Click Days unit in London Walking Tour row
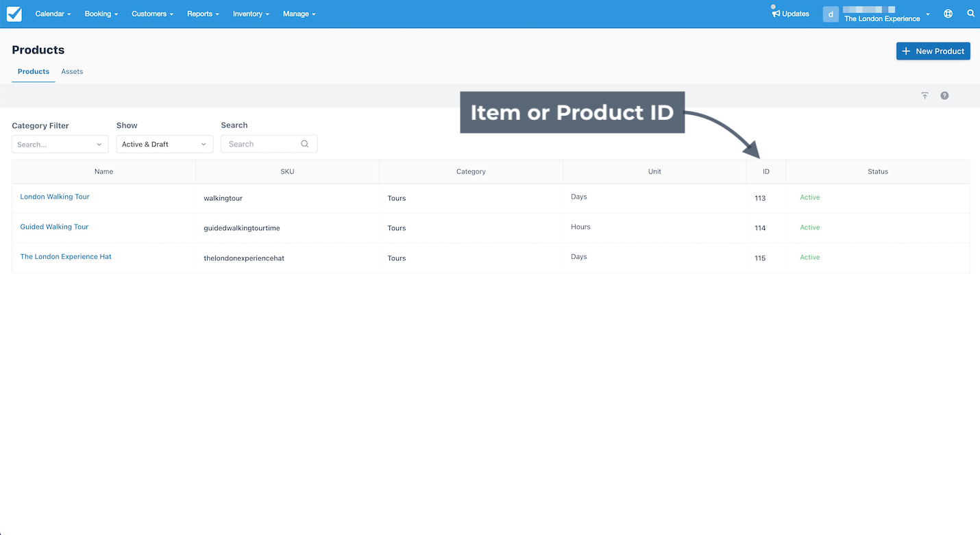980x535 pixels. click(579, 197)
